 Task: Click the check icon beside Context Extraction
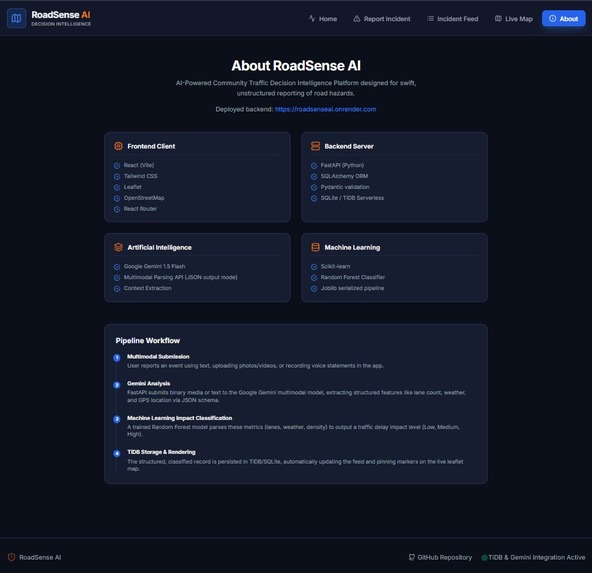[x=117, y=288]
